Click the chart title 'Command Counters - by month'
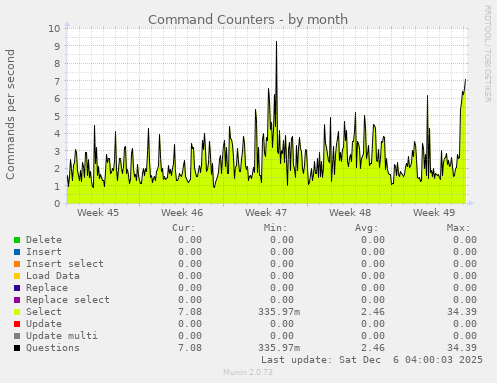This screenshot has width=497, height=383. tap(248, 19)
